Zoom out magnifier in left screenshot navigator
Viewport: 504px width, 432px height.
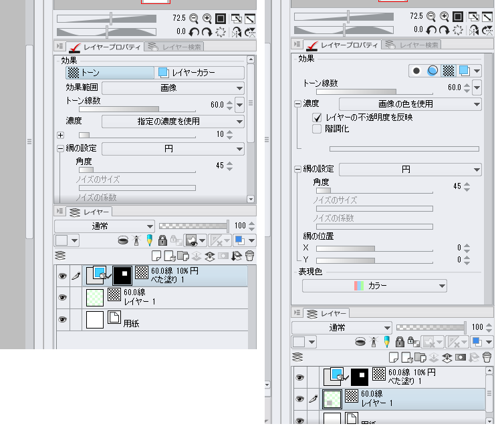[193, 18]
